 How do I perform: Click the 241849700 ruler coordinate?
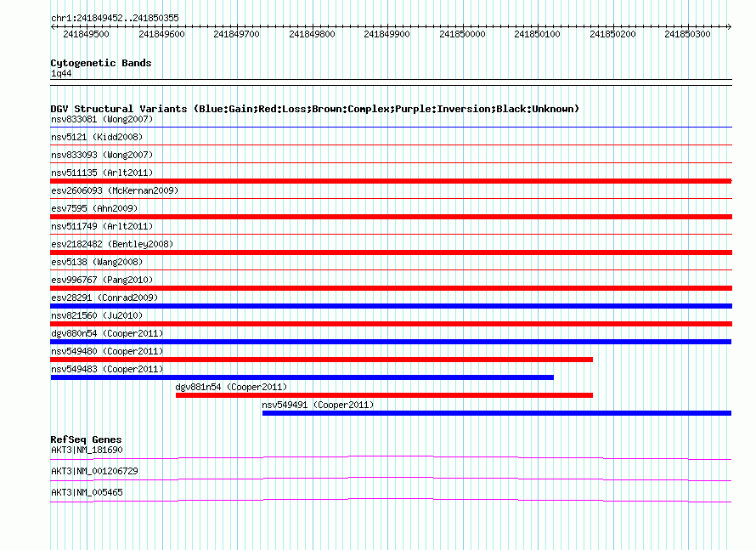pyautogui.click(x=236, y=34)
